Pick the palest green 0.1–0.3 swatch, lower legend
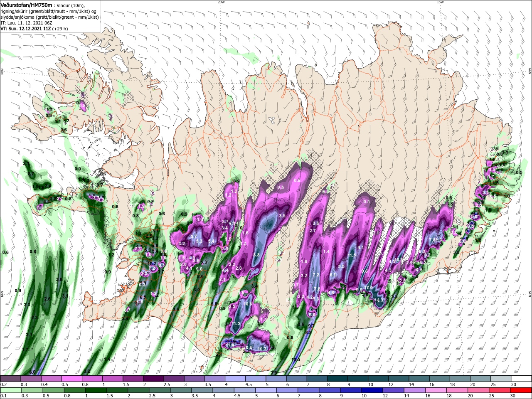The width and height of the screenshot is (532, 399). [11, 390]
